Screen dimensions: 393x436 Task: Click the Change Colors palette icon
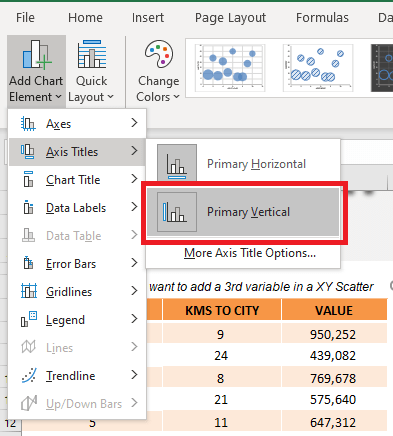pos(159,54)
